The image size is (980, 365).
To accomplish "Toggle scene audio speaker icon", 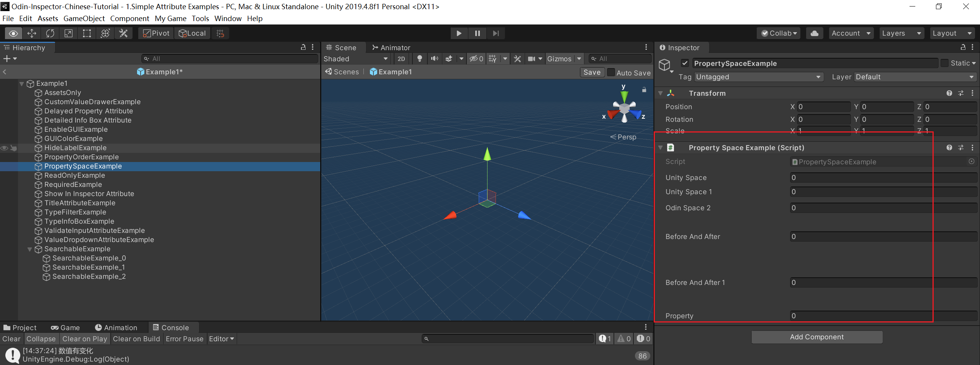I will [x=434, y=59].
